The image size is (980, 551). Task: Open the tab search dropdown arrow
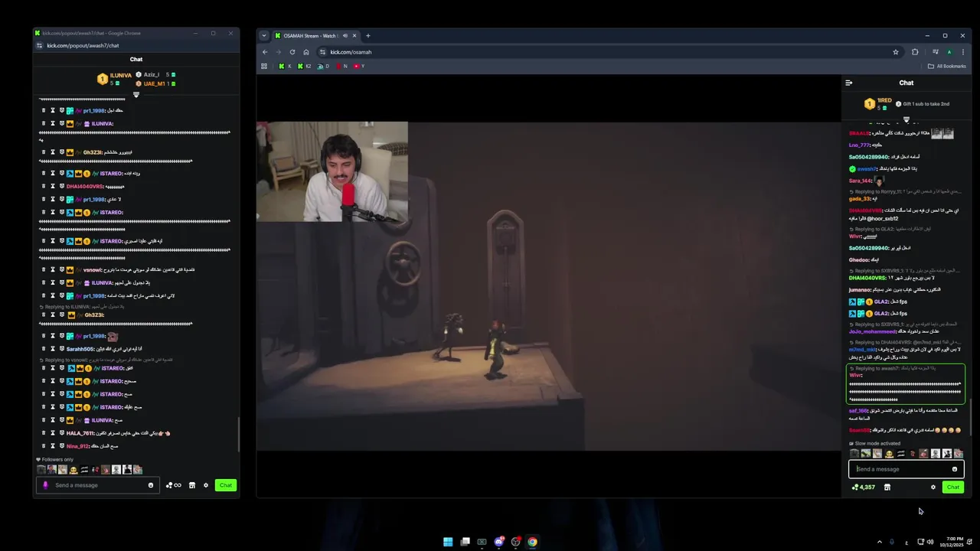click(x=264, y=36)
